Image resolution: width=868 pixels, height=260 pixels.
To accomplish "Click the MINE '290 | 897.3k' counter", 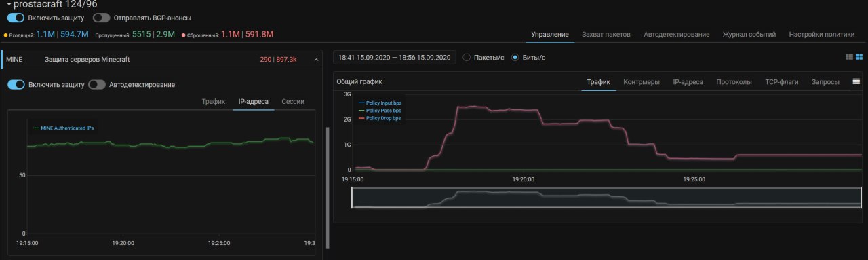I will 278,60.
